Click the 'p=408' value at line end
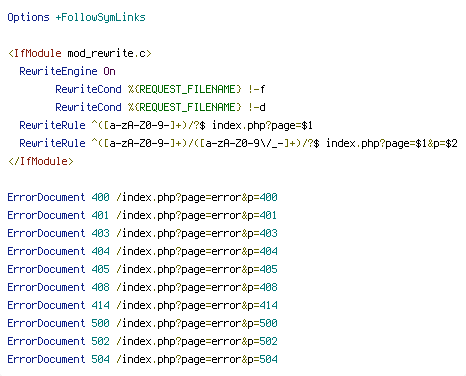 (262, 287)
